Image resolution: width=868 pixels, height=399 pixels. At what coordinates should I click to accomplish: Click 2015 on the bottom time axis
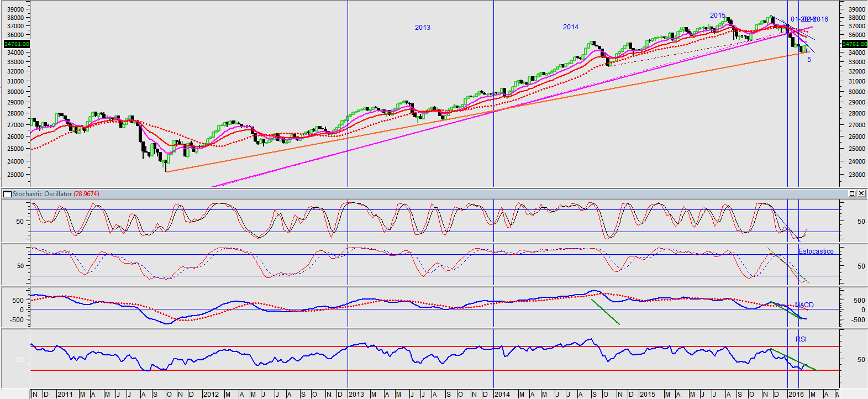[x=648, y=395]
